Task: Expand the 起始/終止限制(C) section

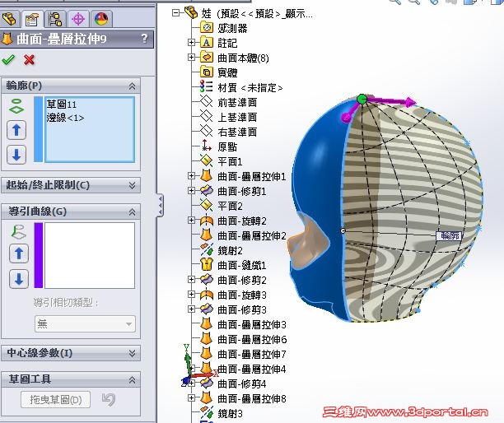Action: tap(132, 185)
